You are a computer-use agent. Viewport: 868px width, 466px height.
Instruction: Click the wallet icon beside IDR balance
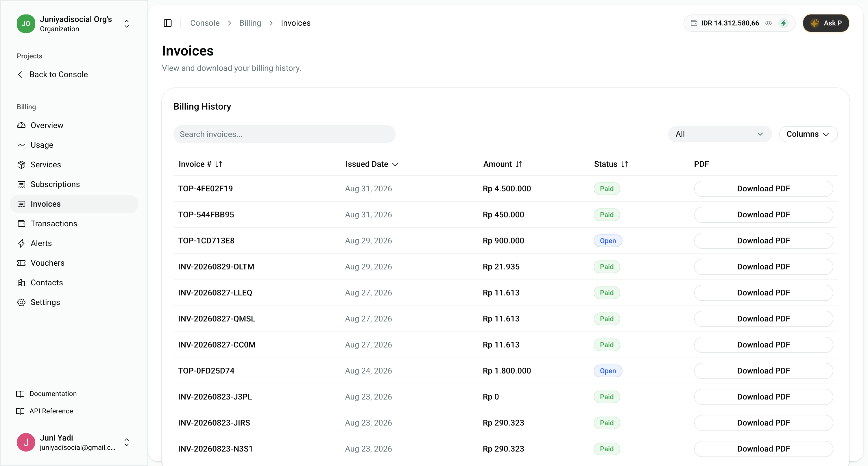(694, 23)
